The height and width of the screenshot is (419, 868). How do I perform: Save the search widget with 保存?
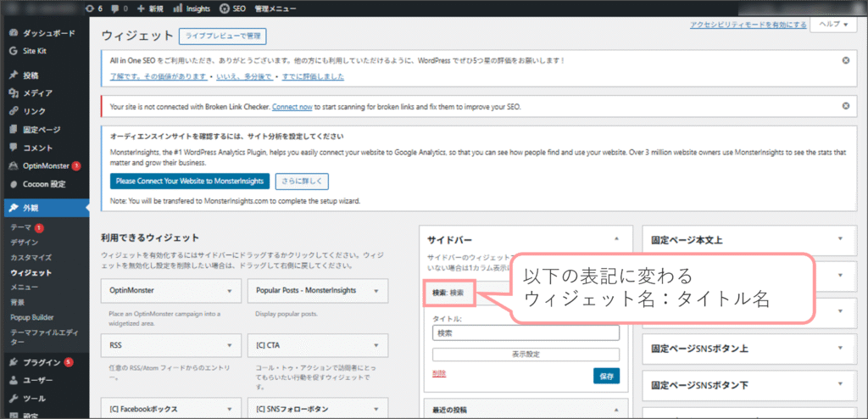(606, 375)
